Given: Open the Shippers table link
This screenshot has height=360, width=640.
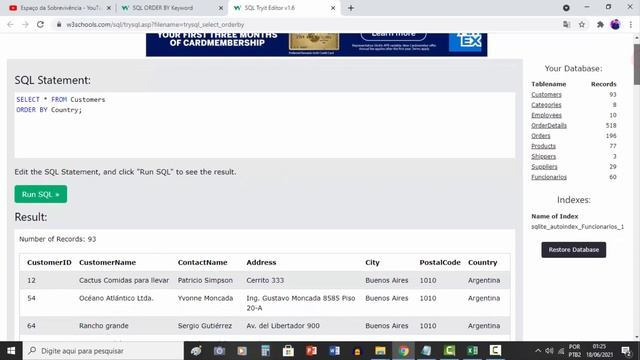Looking at the screenshot, I should [543, 156].
